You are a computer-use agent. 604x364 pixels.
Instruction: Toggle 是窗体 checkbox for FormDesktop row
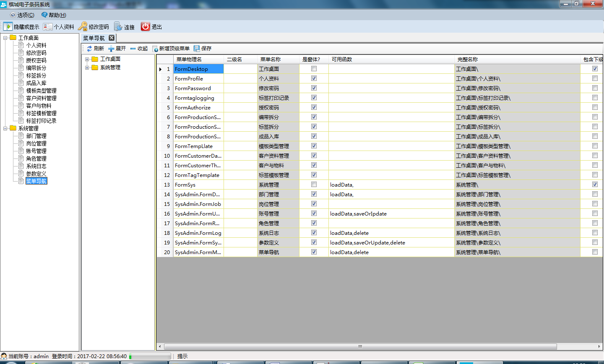point(314,69)
